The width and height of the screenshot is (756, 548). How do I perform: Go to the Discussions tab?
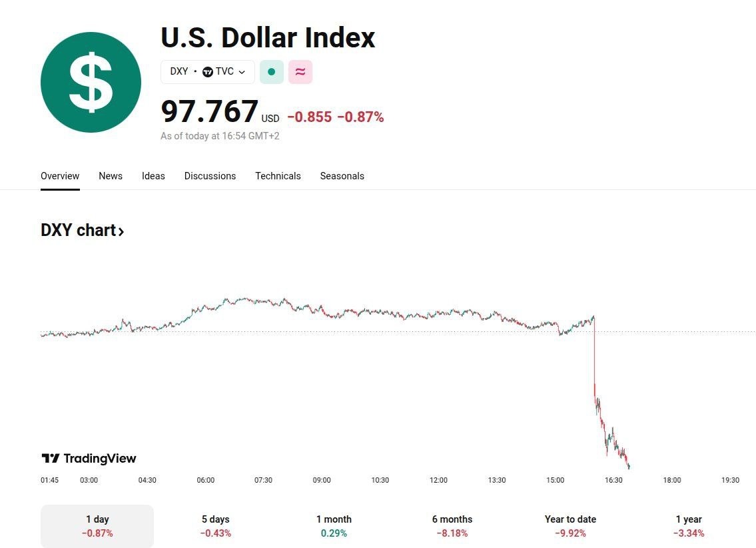click(x=210, y=176)
